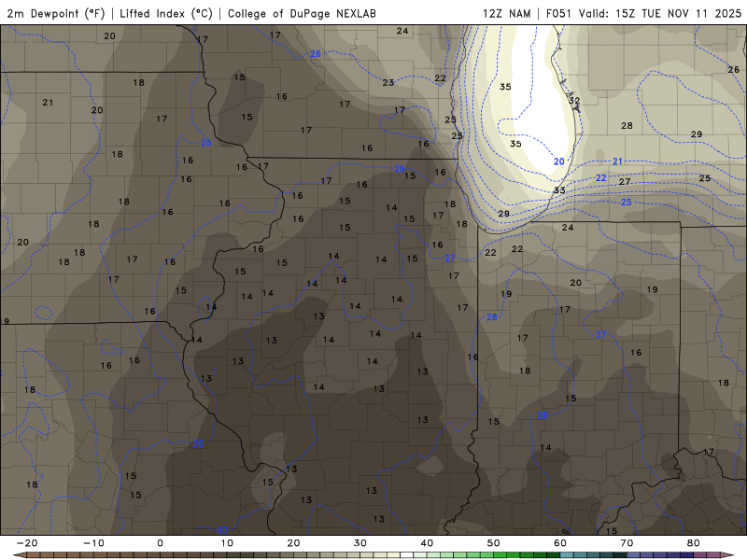Click the 50 label on the color scale

pyautogui.click(x=494, y=543)
